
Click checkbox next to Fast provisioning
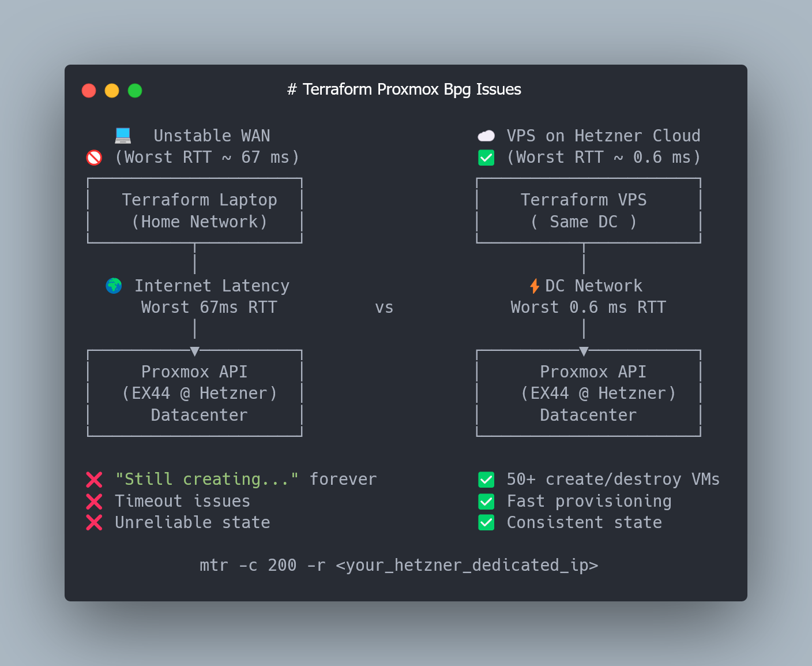click(486, 502)
